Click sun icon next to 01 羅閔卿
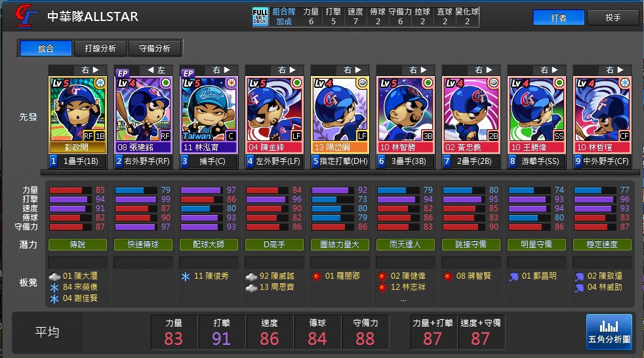 pos(316,276)
